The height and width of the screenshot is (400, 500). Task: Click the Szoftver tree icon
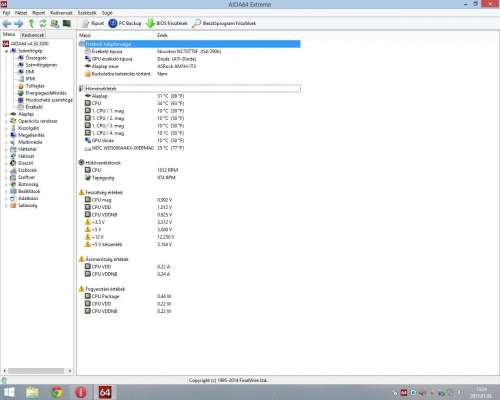13,177
